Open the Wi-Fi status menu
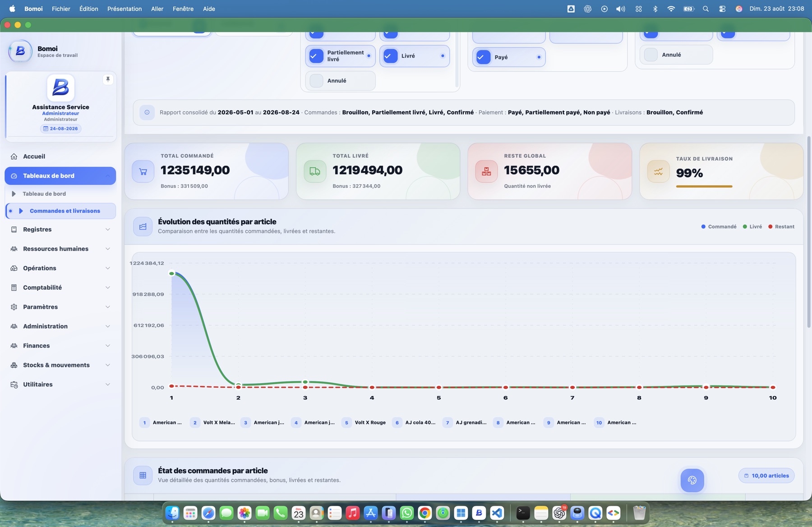Screen dimensions: 812x527 (x=671, y=9)
